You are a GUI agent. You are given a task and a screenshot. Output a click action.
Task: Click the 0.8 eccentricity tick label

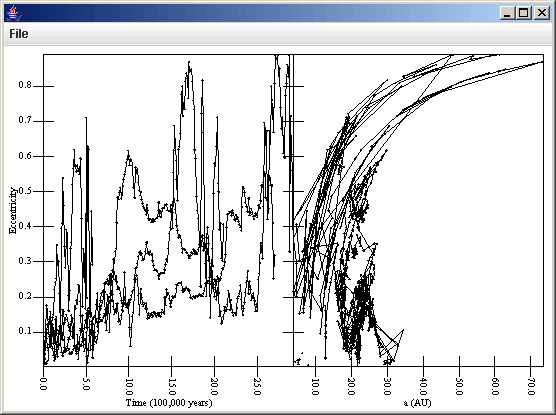tap(25, 85)
